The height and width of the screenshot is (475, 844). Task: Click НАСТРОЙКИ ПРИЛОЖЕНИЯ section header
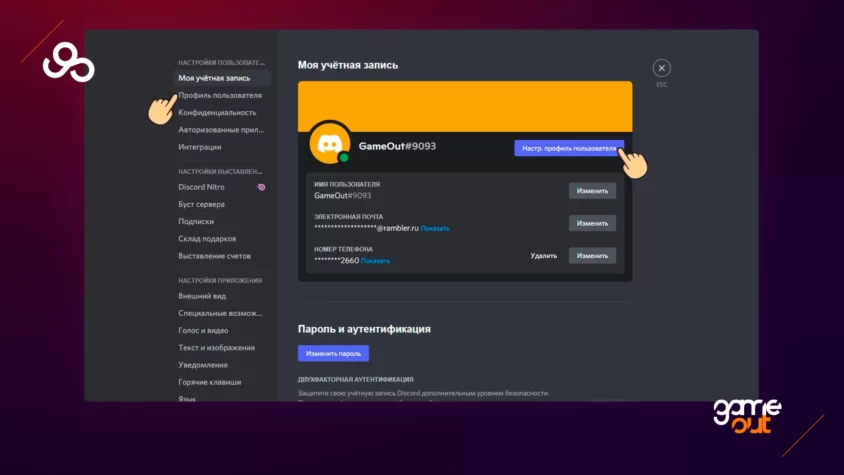(220, 281)
